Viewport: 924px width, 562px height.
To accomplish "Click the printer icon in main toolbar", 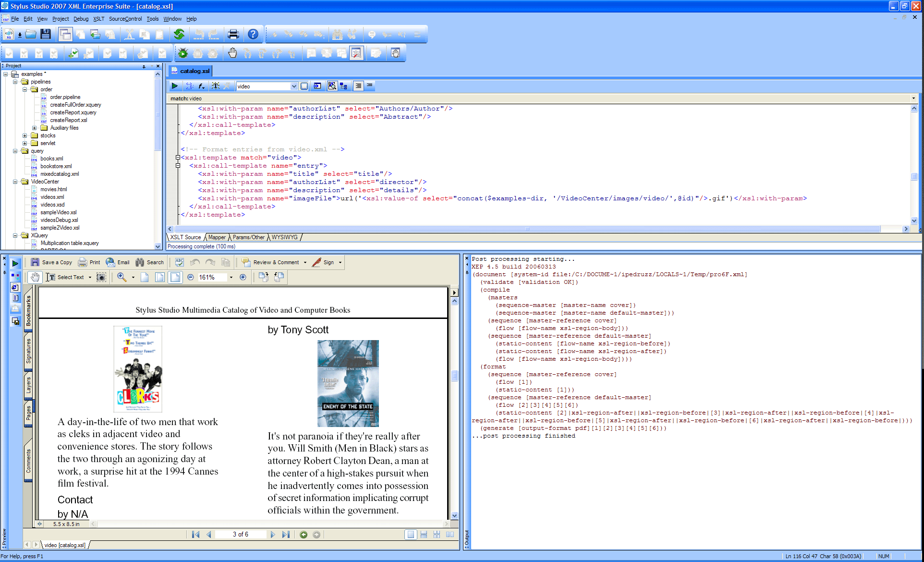I will [x=233, y=34].
